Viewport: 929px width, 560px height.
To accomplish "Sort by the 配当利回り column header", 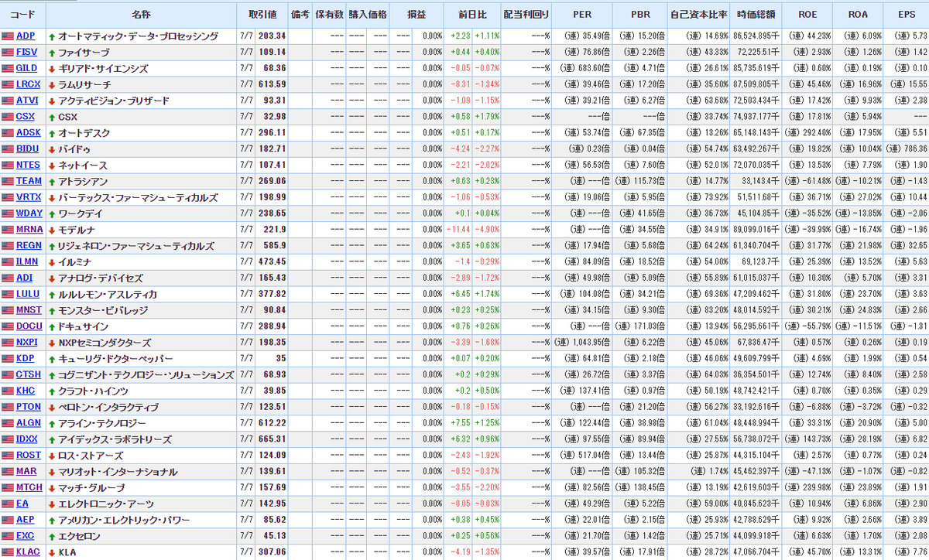I will coord(526,15).
